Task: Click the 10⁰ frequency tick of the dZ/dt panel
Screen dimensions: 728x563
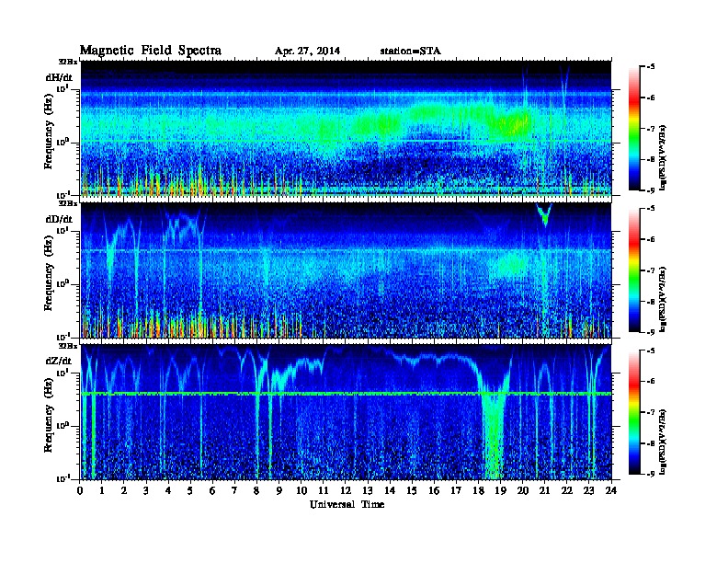Action: click(x=63, y=426)
